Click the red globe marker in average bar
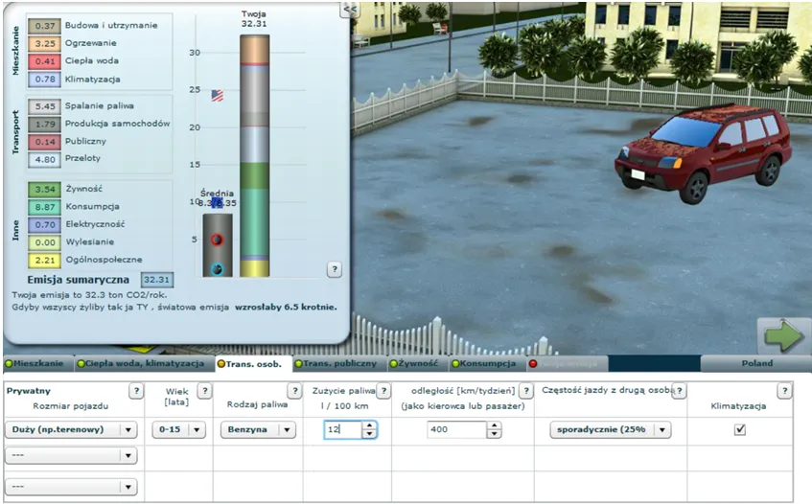Screen dimensions: 812x504 (217, 240)
